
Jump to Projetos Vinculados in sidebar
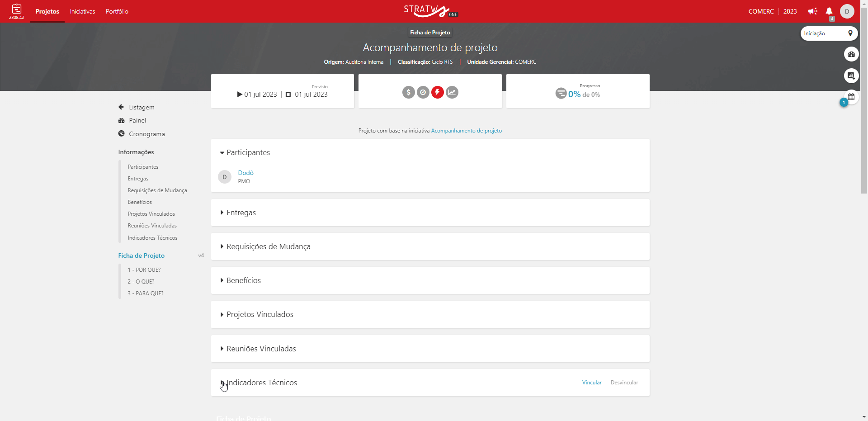point(151,214)
